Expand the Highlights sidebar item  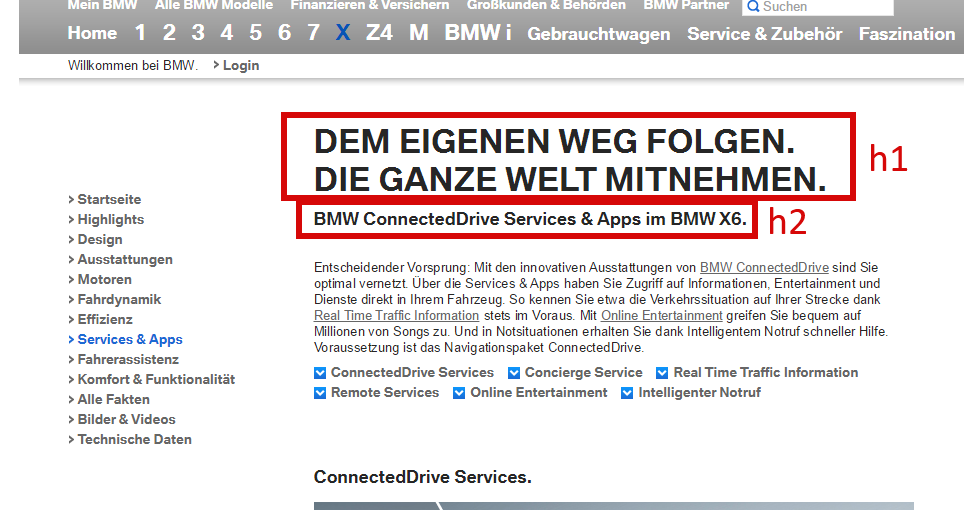coord(111,219)
